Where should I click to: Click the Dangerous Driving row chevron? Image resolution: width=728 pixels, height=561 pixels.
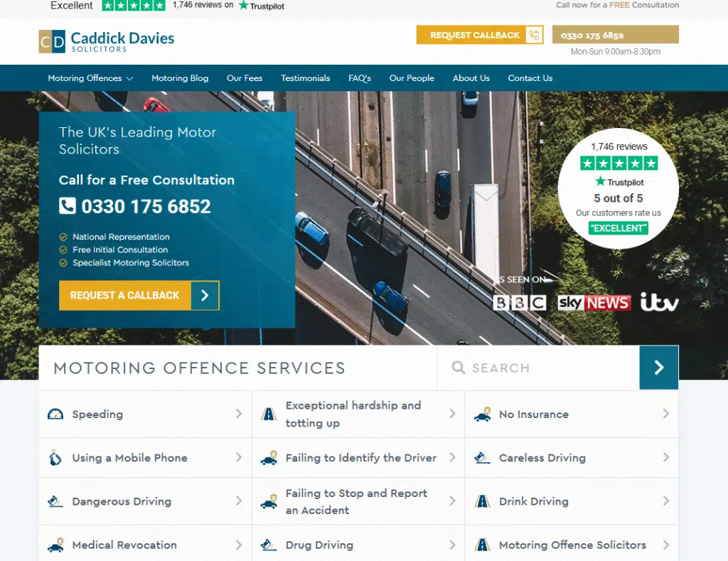239,501
